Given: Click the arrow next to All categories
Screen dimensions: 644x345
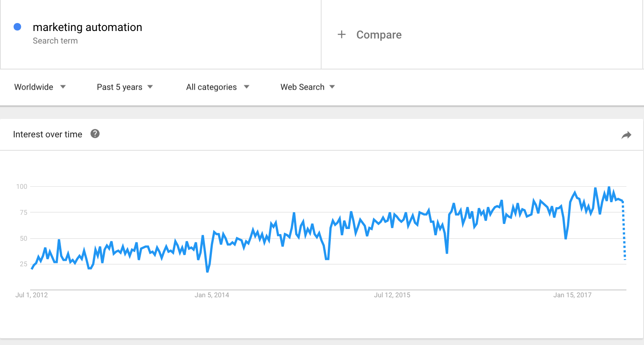Looking at the screenshot, I should pyautogui.click(x=247, y=87).
